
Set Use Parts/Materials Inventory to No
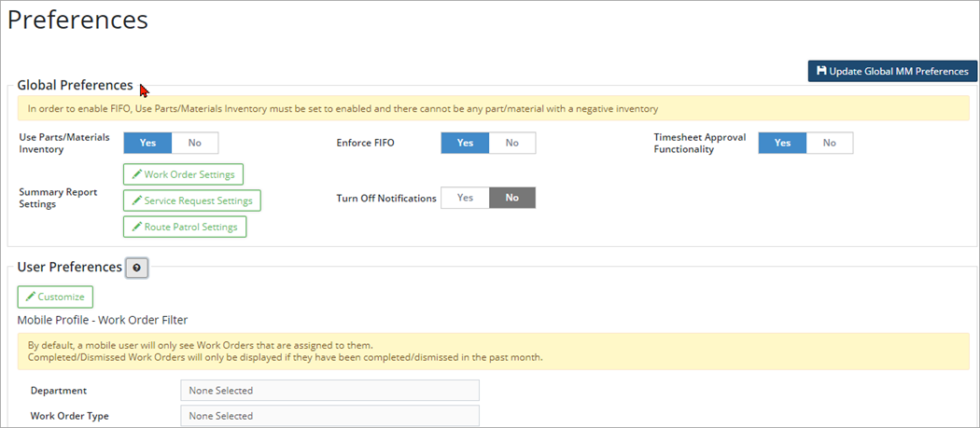194,143
